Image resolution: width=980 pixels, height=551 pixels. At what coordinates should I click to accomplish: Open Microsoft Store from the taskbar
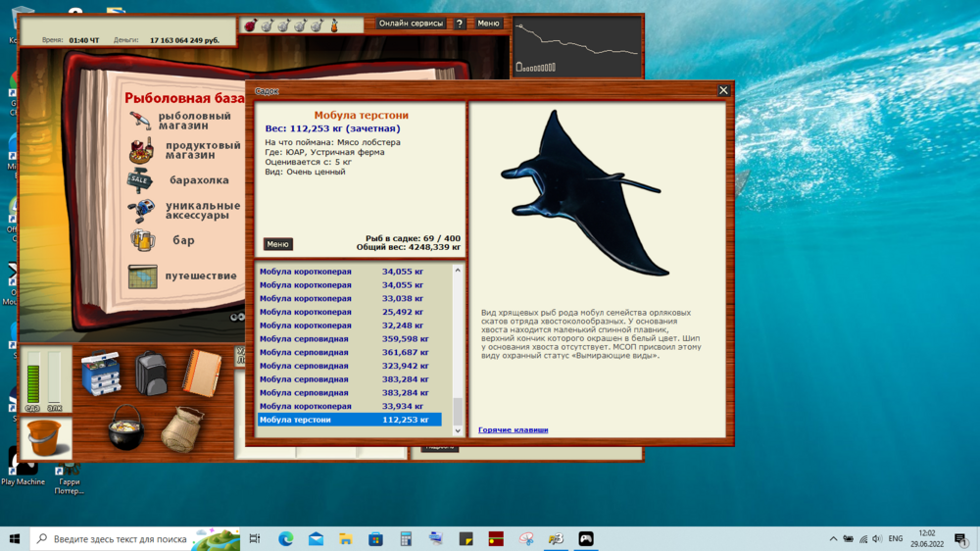click(375, 538)
